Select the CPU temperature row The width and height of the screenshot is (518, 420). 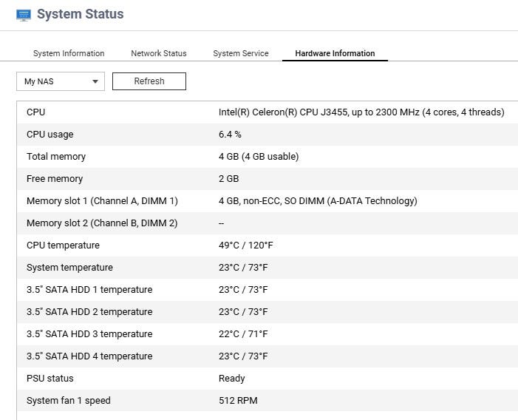coord(266,245)
